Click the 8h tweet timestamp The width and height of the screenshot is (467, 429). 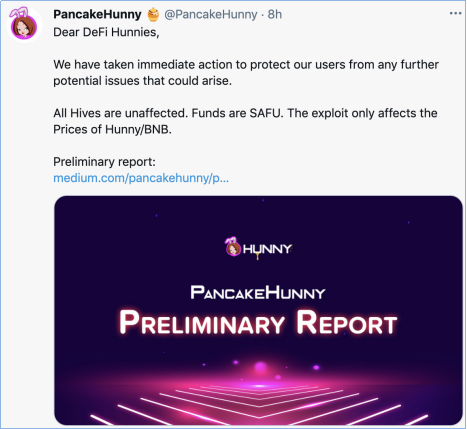pos(275,14)
